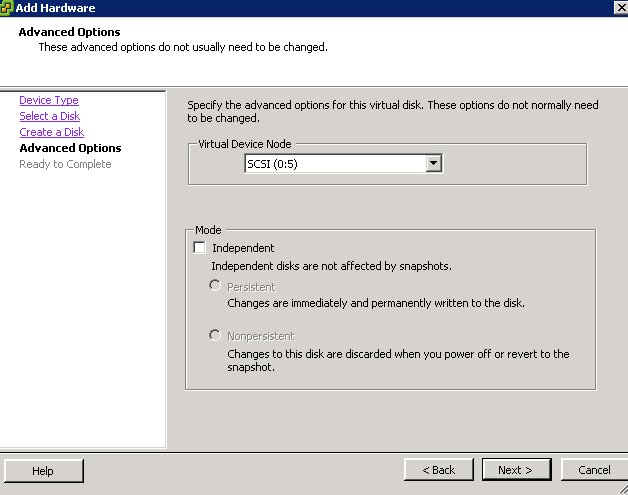628x495 pixels.
Task: Go back to Select a Disk step
Action: click(49, 116)
